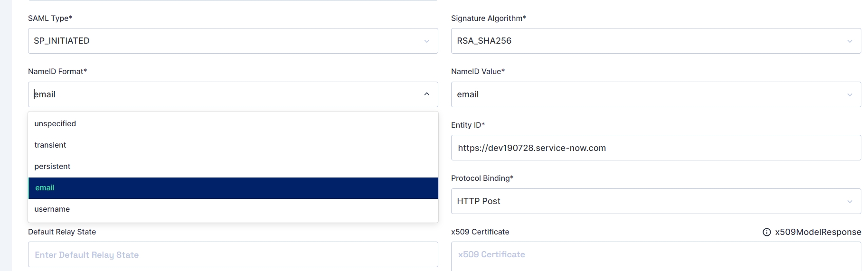Screen dimensions: 868x271
Task: Click the x509ModelResponse text link
Action: tap(818, 232)
